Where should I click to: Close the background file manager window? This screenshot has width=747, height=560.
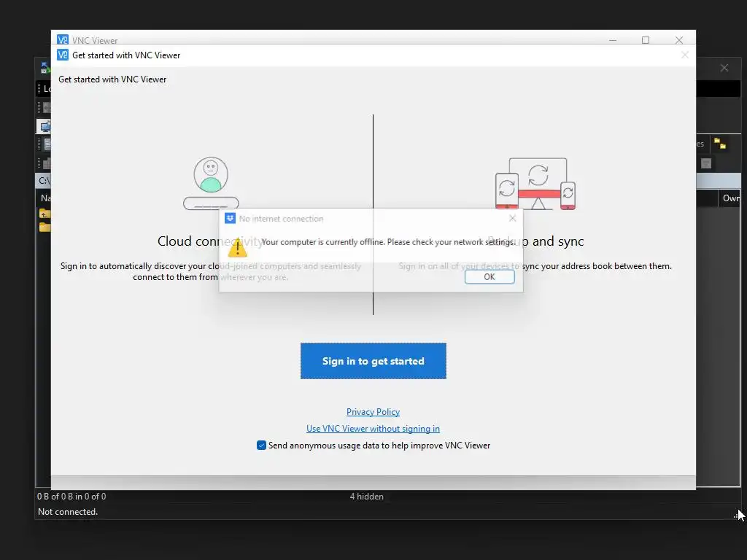724,68
